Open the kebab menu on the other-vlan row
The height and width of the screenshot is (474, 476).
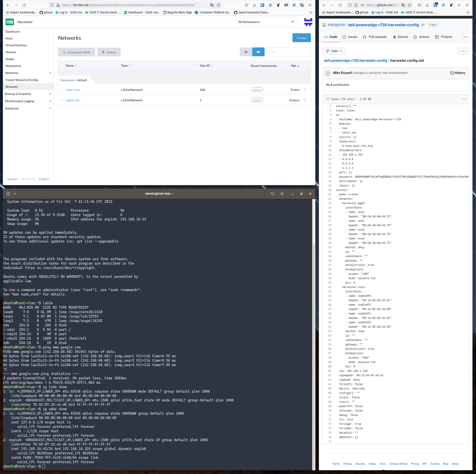coord(305,90)
